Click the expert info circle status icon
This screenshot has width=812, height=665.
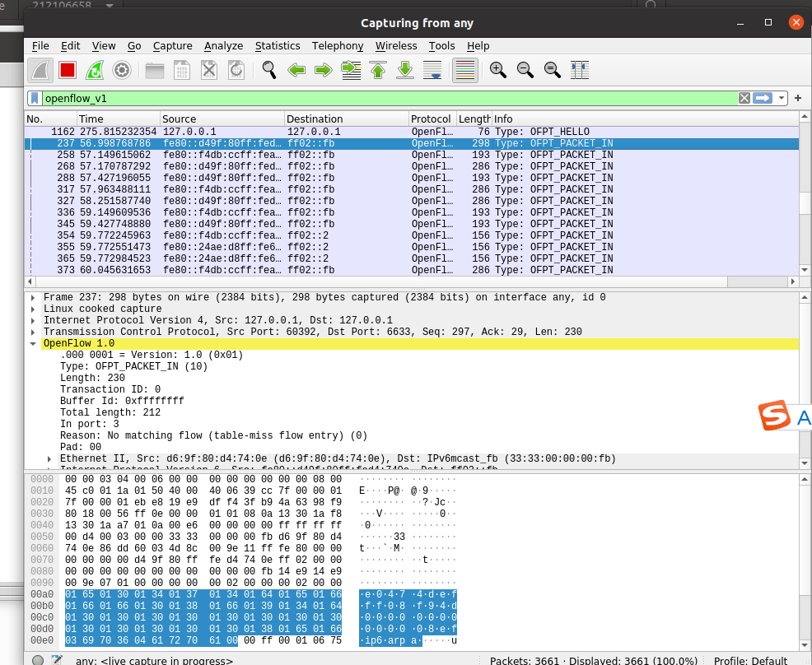[x=38, y=660]
